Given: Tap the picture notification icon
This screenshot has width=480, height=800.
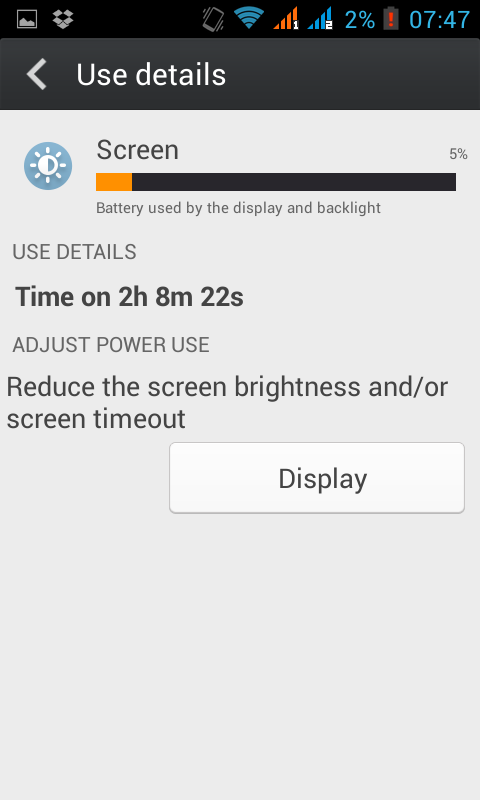Looking at the screenshot, I should pos(27,19).
